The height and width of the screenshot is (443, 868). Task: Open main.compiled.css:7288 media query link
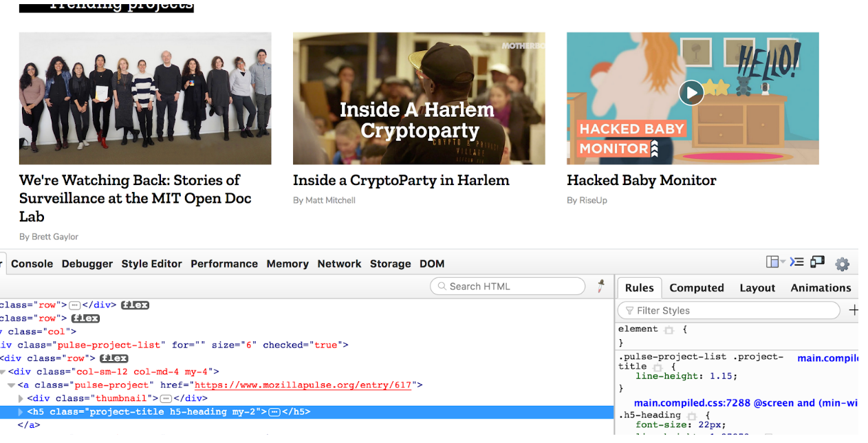746,402
